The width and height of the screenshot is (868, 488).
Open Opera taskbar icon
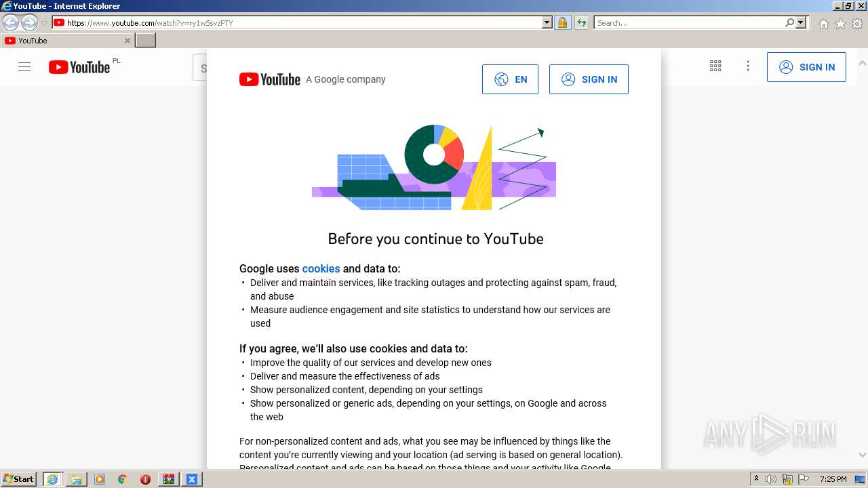pos(145,479)
